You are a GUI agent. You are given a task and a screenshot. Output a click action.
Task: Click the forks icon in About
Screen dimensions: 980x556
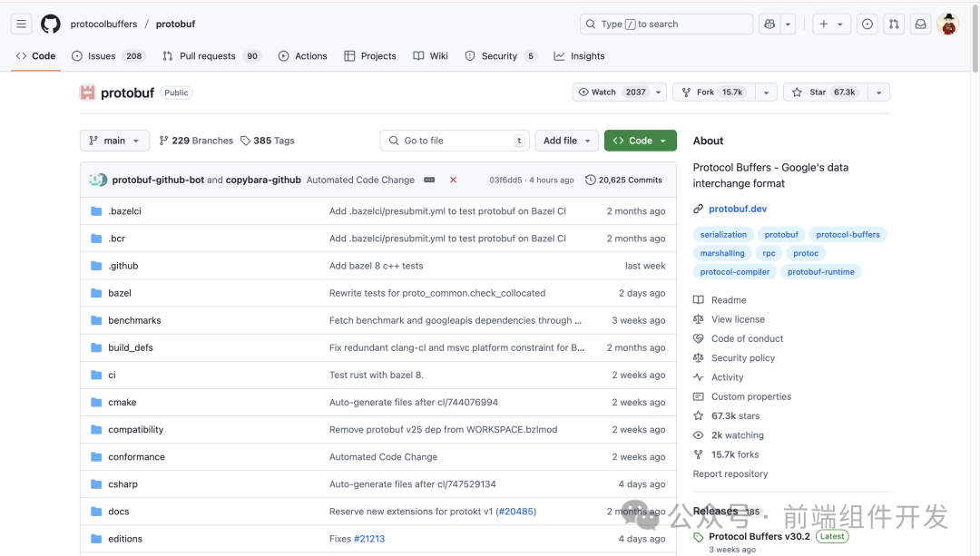coord(698,454)
